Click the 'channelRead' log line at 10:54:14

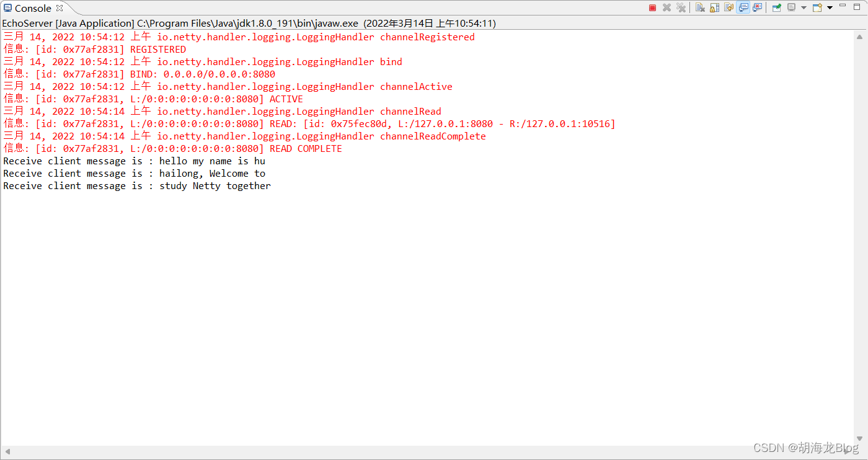pyautogui.click(x=222, y=111)
